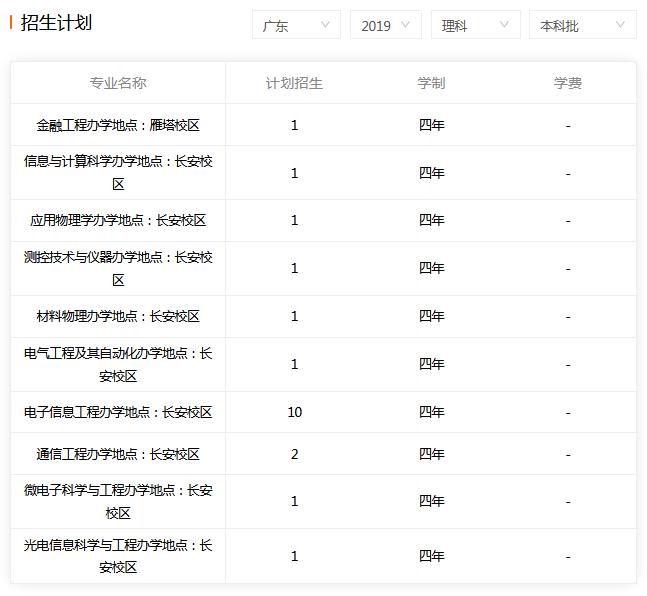Image resolution: width=647 pixels, height=596 pixels.
Task: Select the 微电子科学与工程 major row
Action: click(324, 501)
